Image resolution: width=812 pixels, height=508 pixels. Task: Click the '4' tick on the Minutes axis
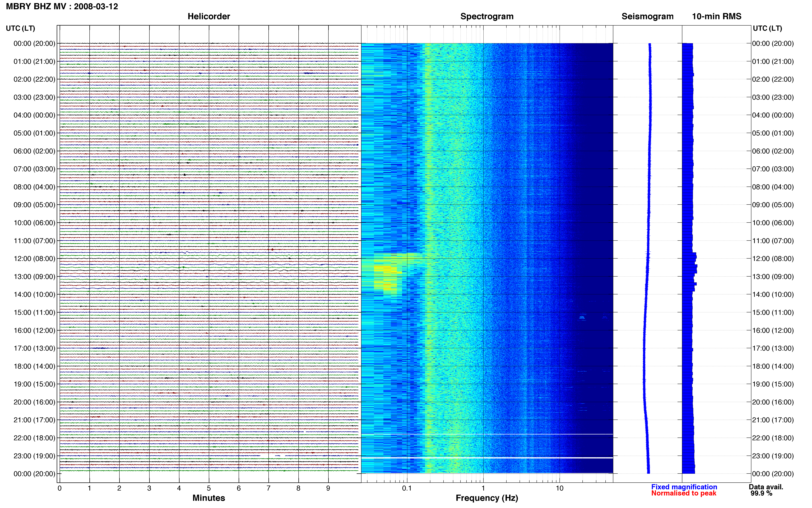coord(179,488)
